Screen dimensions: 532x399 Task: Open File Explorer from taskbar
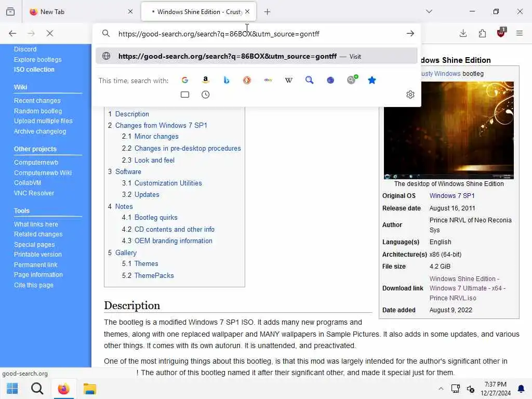(x=90, y=389)
